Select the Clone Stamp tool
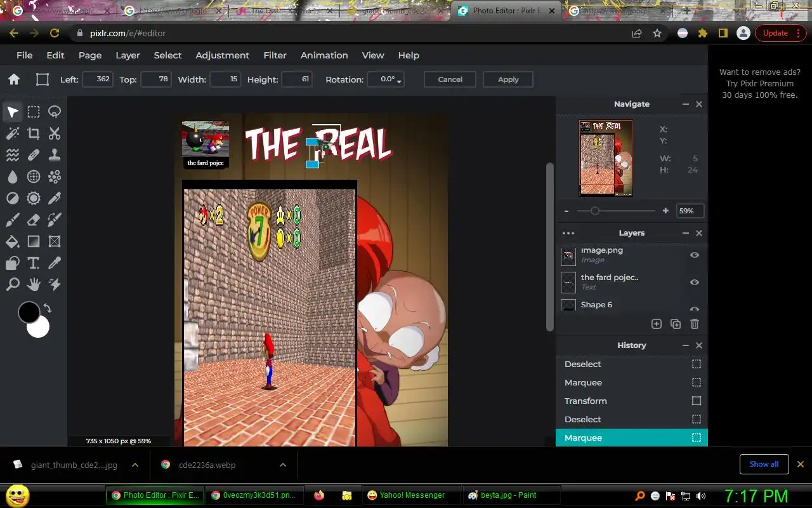The image size is (812, 508). click(55, 155)
